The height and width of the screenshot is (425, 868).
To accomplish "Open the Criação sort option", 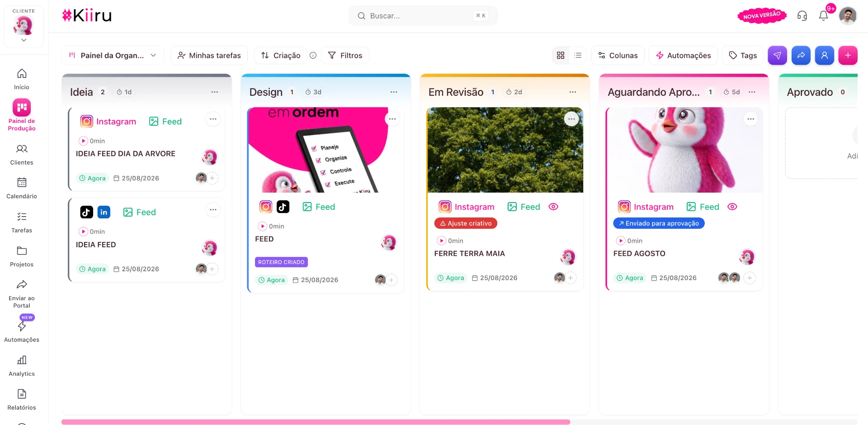I will [x=281, y=55].
